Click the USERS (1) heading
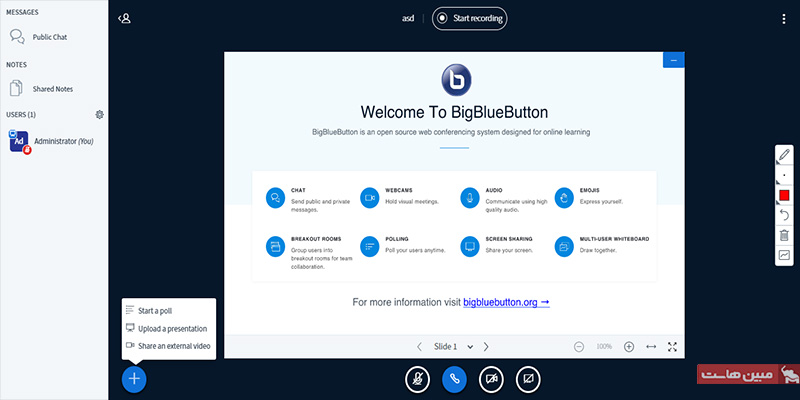This screenshot has width=800, height=400. pos(21,115)
